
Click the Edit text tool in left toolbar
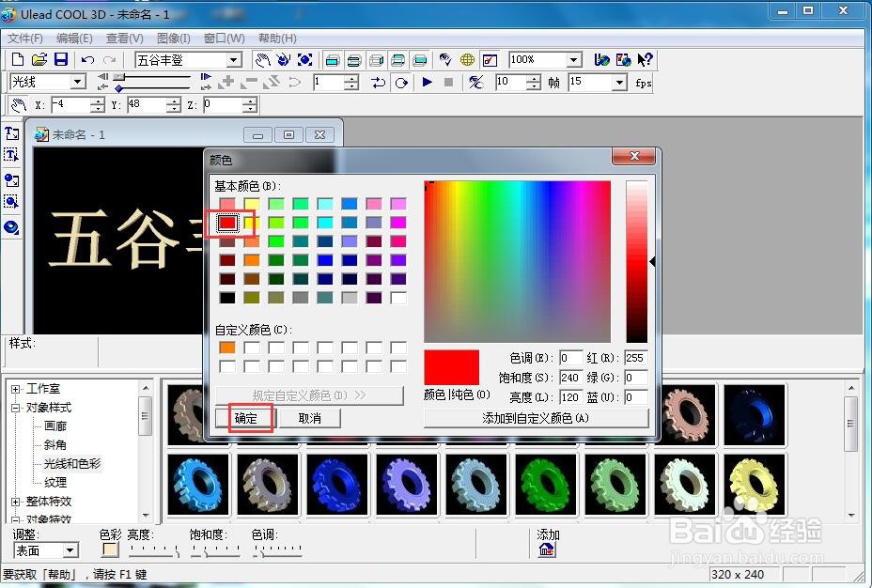(11, 155)
